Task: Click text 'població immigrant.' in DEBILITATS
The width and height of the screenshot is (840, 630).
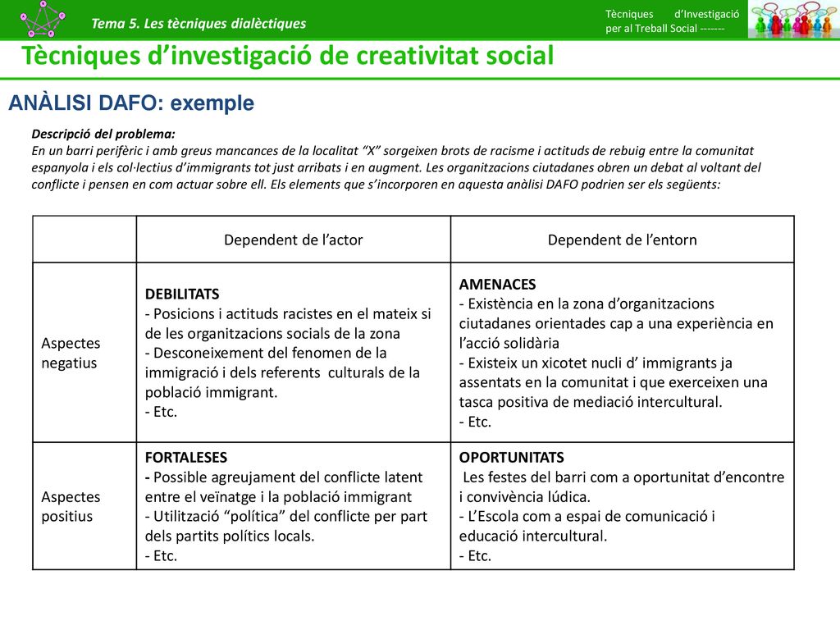Action: [211, 393]
